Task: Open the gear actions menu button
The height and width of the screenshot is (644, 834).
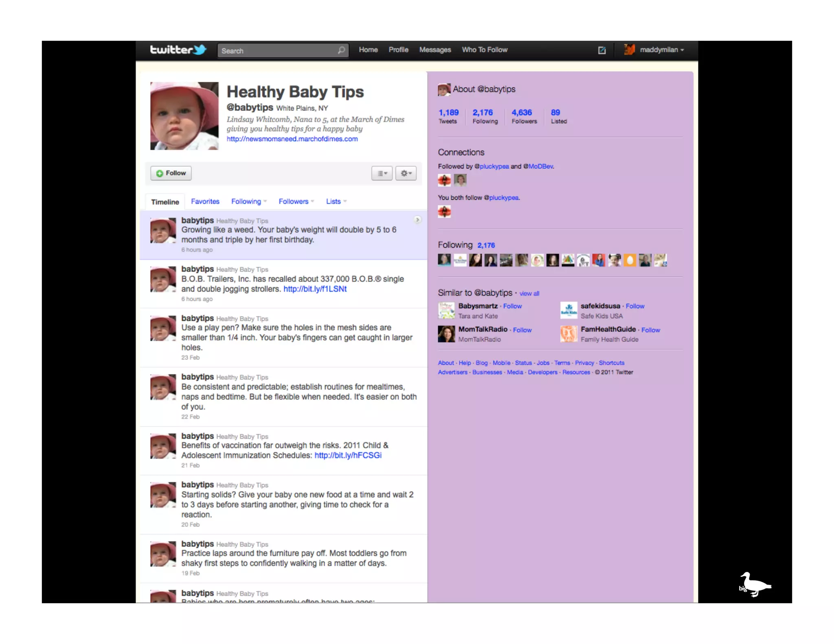Action: point(406,173)
